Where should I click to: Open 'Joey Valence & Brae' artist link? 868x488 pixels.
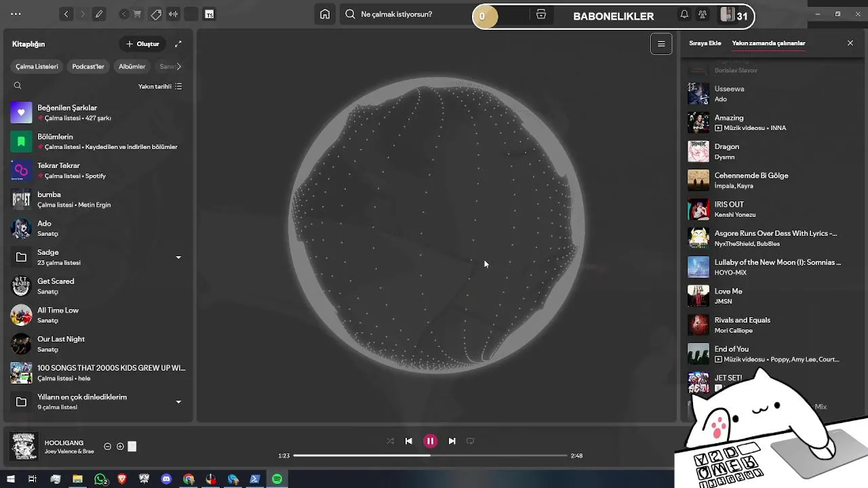click(69, 451)
